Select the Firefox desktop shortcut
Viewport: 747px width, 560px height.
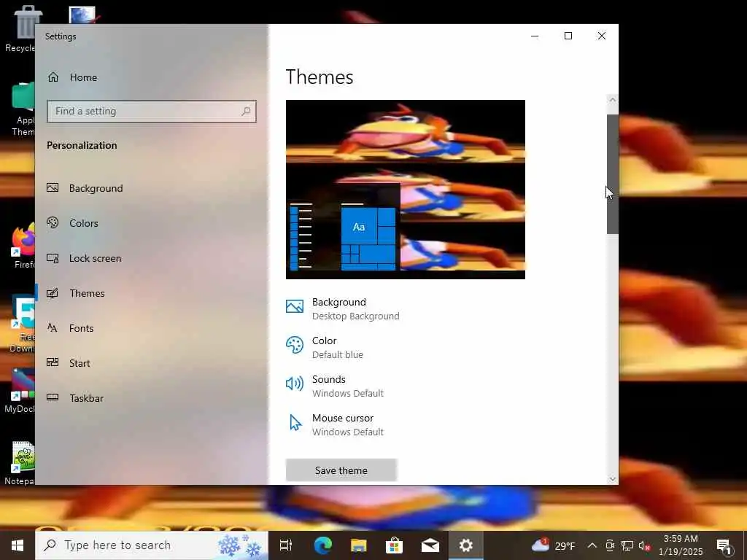click(24, 245)
